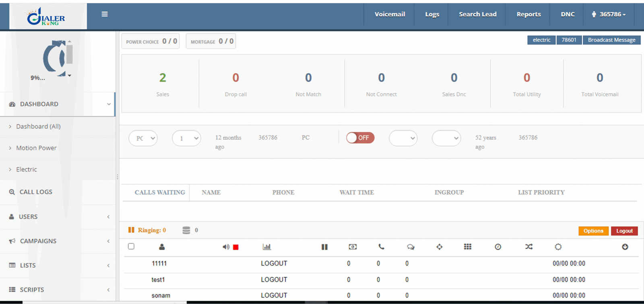644x304 pixels.
Task: Expand the Campaigns sidebar section
Action: (58, 241)
